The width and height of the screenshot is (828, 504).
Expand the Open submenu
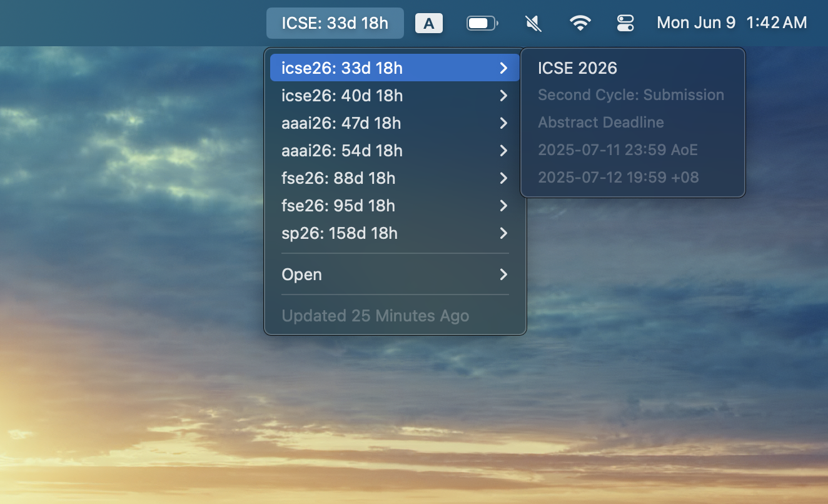click(x=394, y=275)
